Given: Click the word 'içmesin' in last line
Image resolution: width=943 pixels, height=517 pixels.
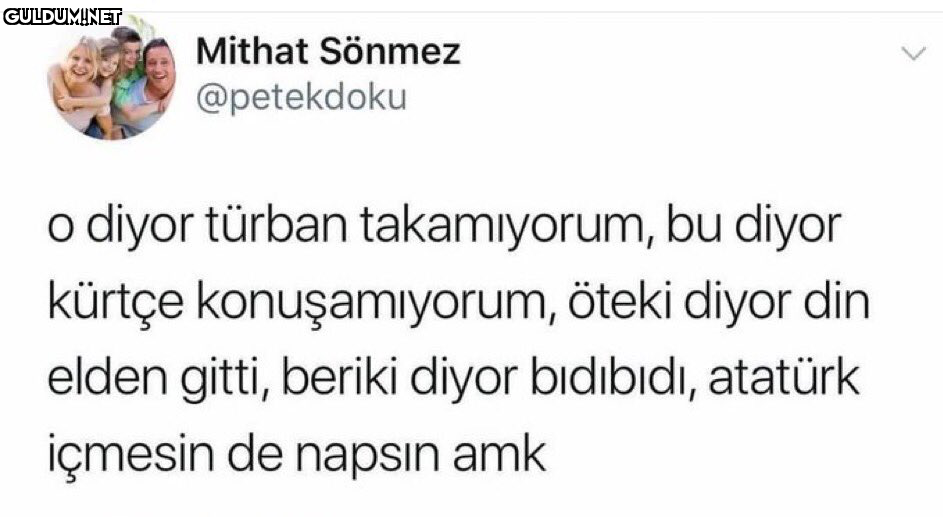Looking at the screenshot, I should 130,454.
